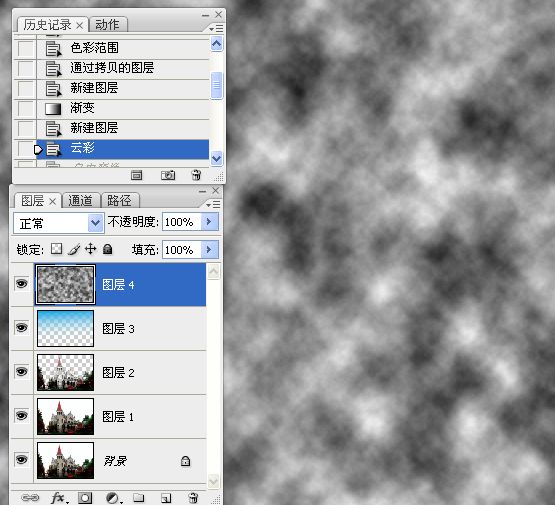Create new fill or adjustment layer
The image size is (555, 505).
[114, 498]
